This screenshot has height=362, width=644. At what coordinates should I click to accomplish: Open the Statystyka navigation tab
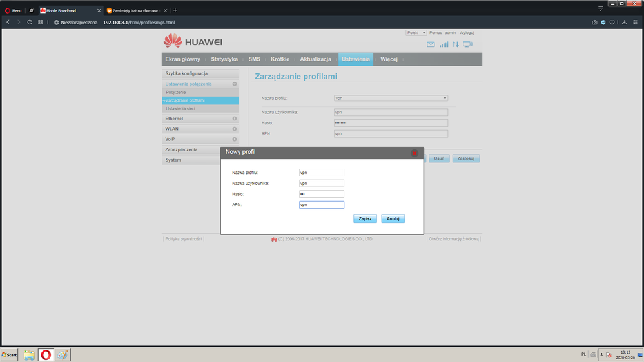click(224, 59)
